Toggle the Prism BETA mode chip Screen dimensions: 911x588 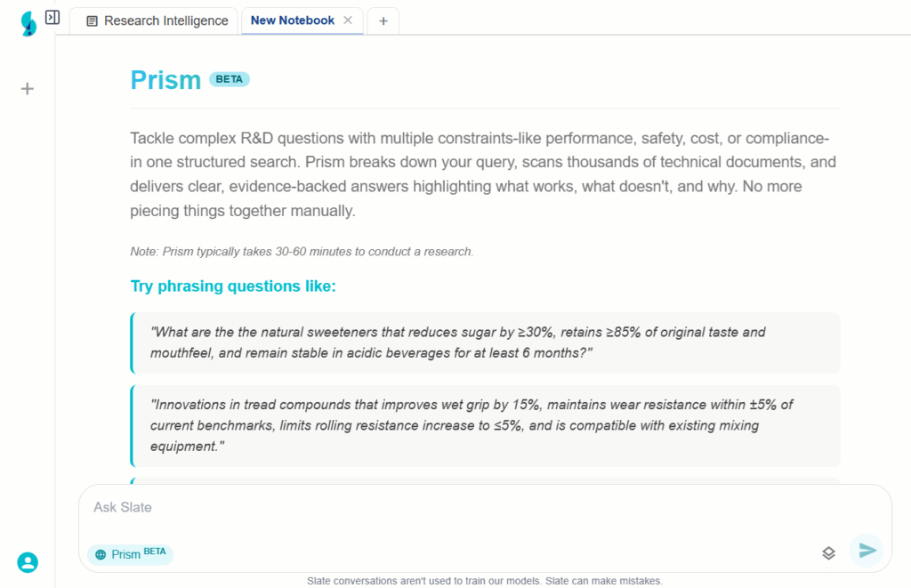pyautogui.click(x=131, y=554)
